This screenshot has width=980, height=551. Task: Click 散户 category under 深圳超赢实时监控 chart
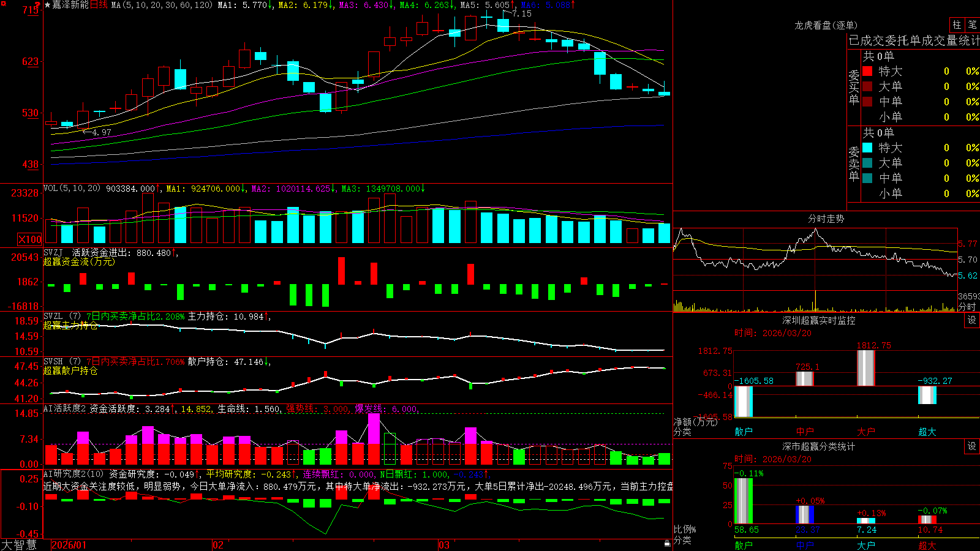click(744, 432)
